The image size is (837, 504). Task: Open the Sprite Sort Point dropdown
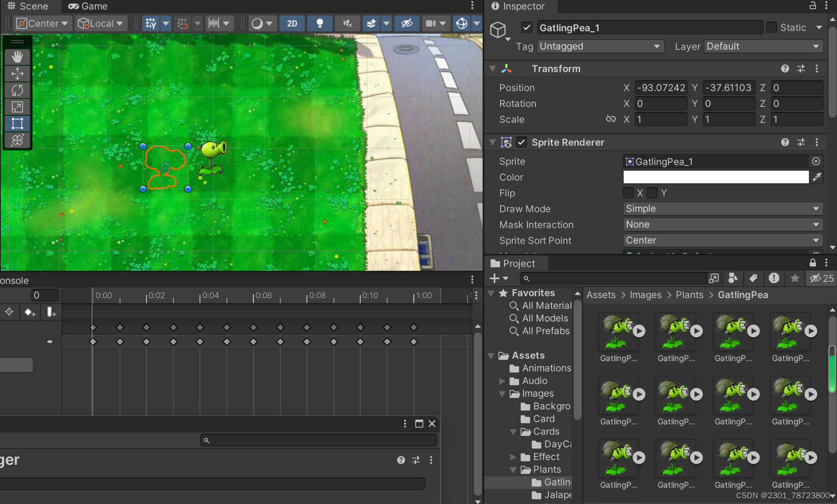click(723, 241)
